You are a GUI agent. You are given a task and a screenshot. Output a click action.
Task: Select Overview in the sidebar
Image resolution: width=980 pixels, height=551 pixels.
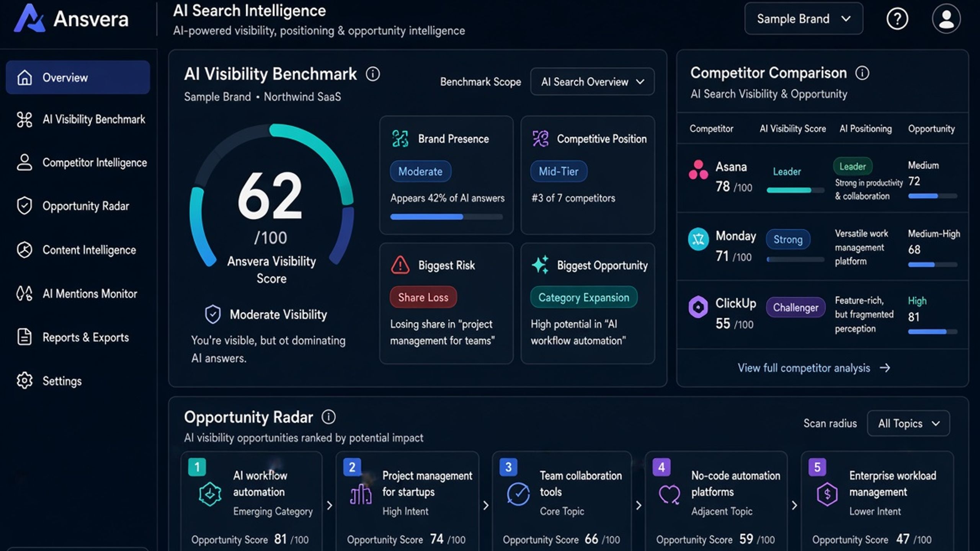pos(78,77)
